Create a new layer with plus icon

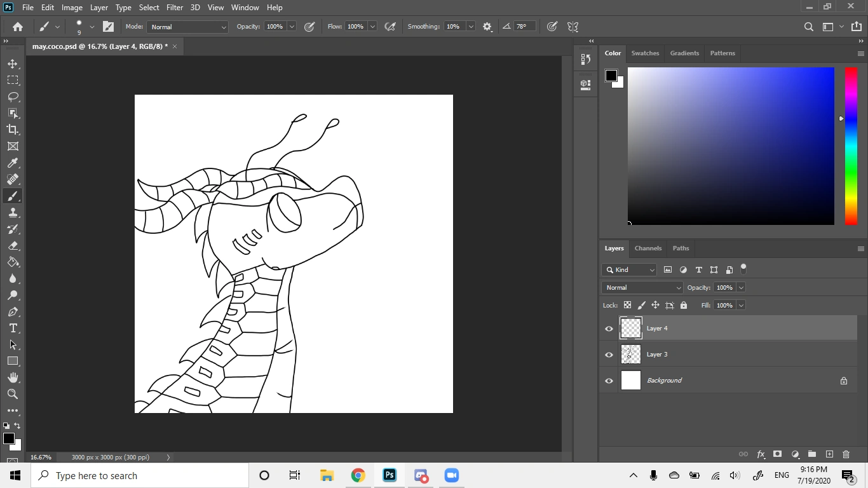(829, 454)
